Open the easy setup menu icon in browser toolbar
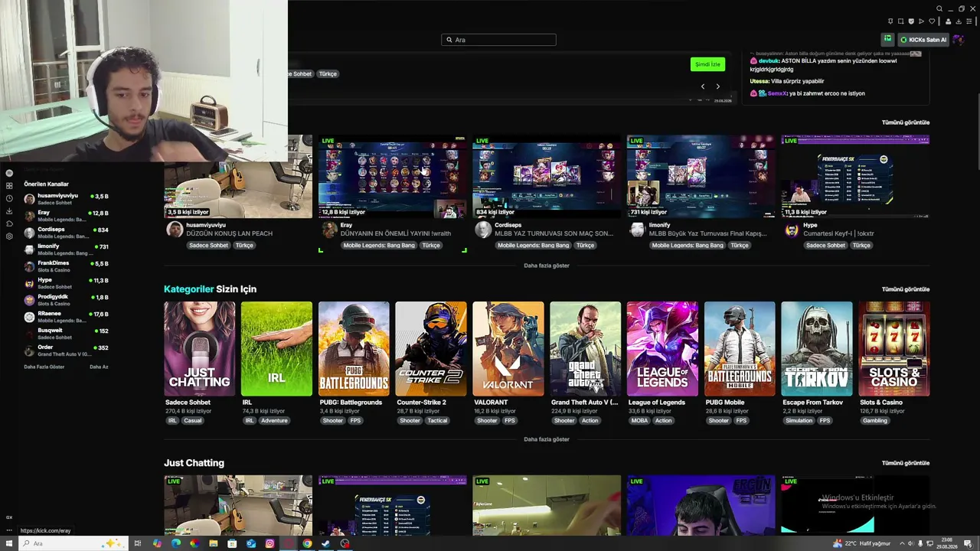This screenshot has width=980, height=551. point(969,21)
